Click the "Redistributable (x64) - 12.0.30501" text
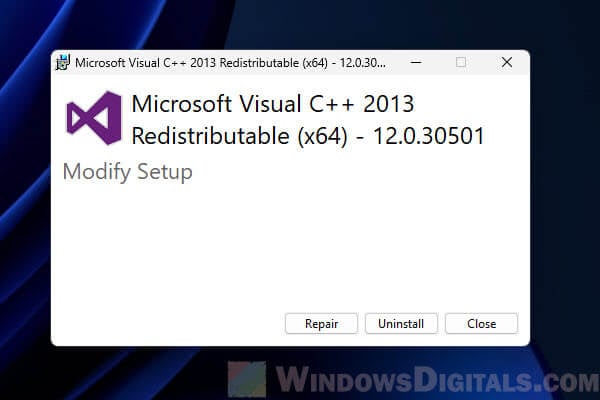The height and width of the screenshot is (400, 600). 308,136
